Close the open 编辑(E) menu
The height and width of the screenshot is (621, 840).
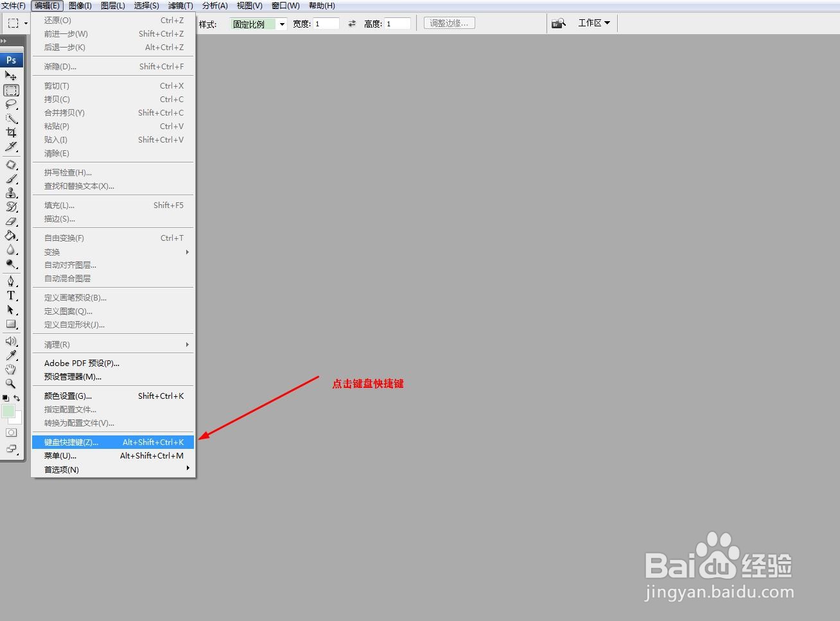[47, 5]
